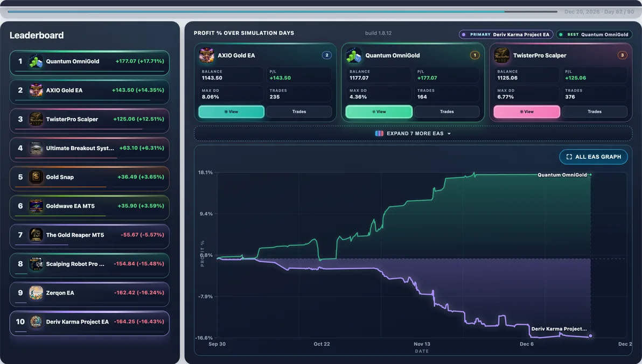Toggle View on AXIO Gold EA card
Screen dimensions: 642x364
[232, 112]
